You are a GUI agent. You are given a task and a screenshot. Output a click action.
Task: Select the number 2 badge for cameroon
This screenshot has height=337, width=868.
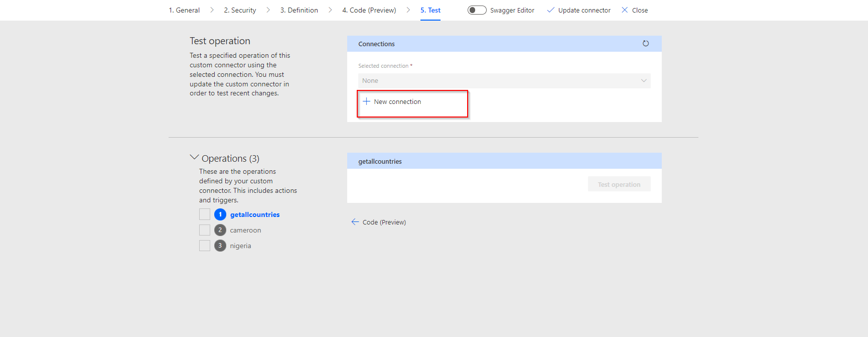point(220,230)
